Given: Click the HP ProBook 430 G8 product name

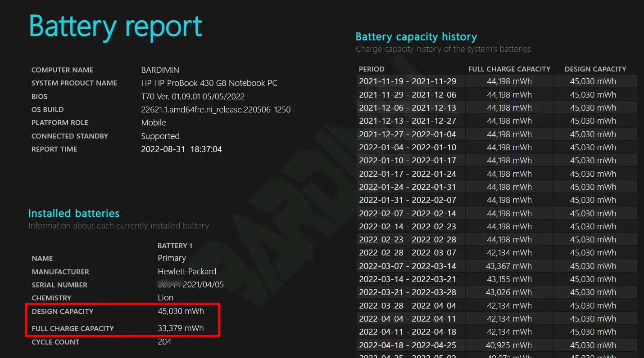Looking at the screenshot, I should [209, 83].
